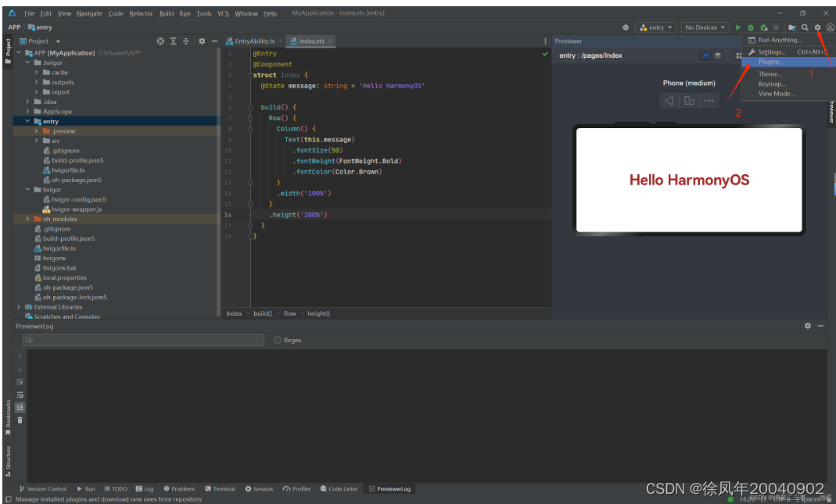Open the entry run configuration dropdown
Screen dimensions: 836x504
pos(656,27)
